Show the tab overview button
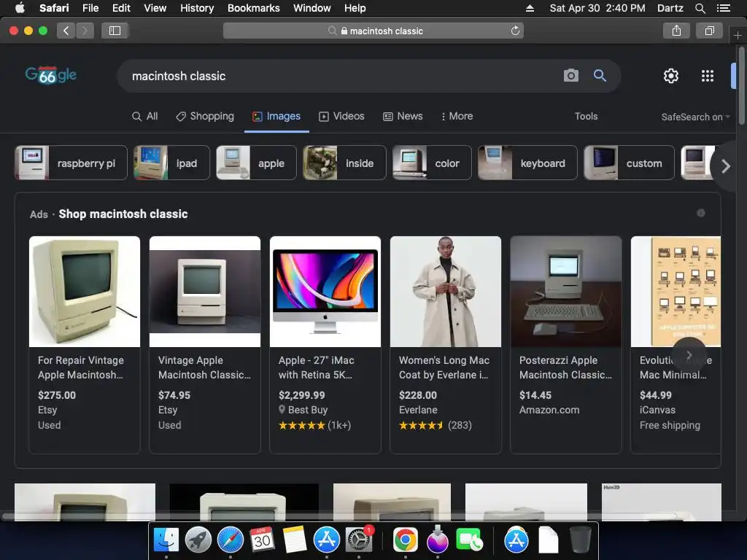 click(709, 31)
